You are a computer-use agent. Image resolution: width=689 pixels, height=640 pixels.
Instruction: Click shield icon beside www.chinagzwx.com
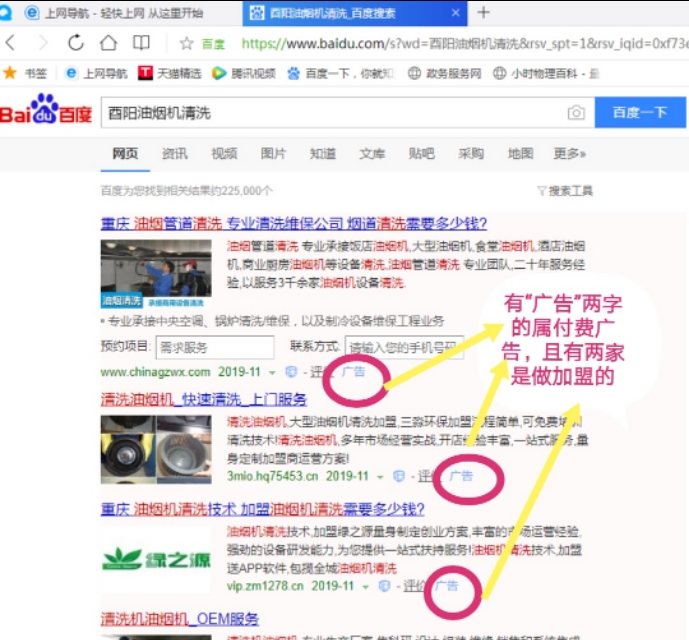(x=291, y=372)
